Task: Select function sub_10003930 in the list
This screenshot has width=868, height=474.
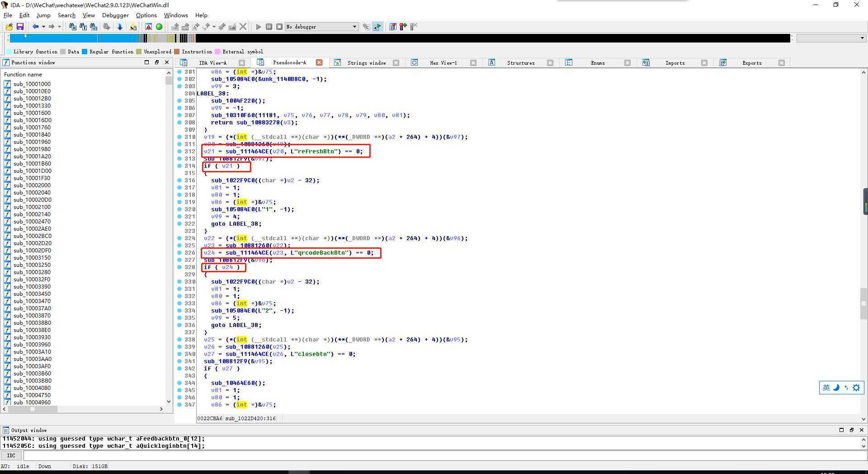Action: pyautogui.click(x=32, y=337)
